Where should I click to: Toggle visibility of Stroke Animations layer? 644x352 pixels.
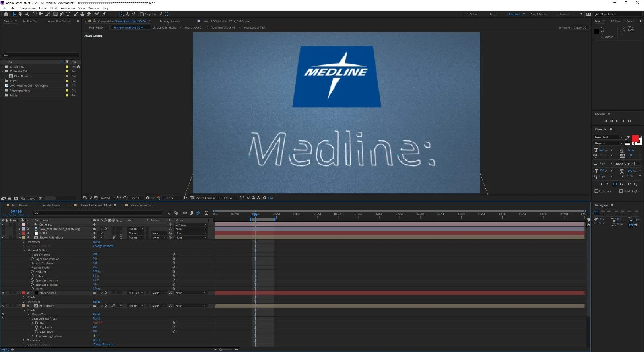click(x=3, y=237)
